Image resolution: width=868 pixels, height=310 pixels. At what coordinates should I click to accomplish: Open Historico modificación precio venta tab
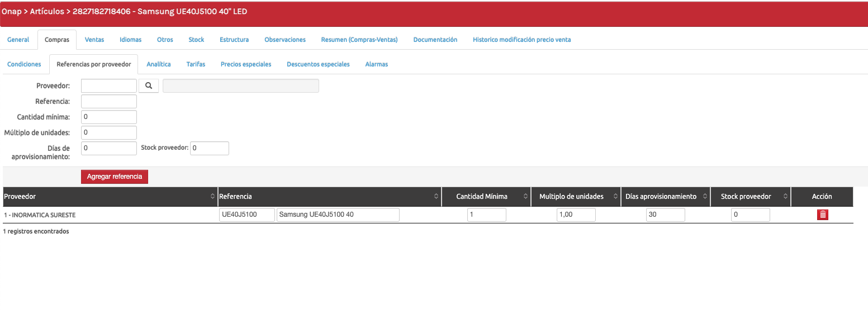click(521, 40)
